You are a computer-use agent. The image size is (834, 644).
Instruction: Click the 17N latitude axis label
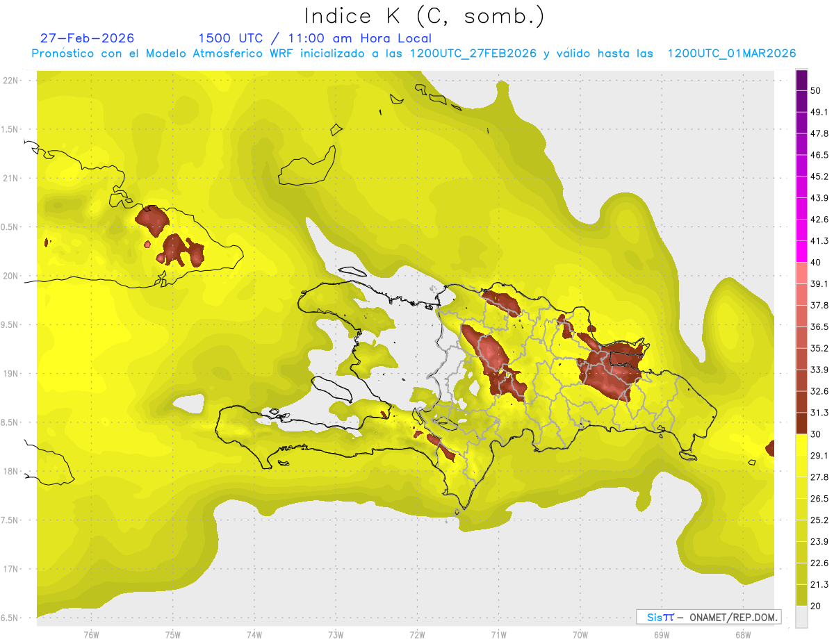[x=12, y=569]
